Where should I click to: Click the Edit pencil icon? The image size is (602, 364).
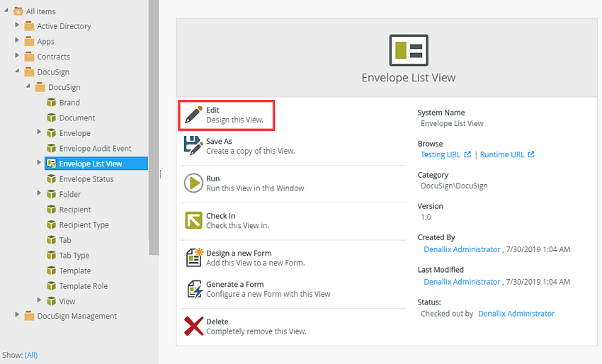click(x=193, y=115)
